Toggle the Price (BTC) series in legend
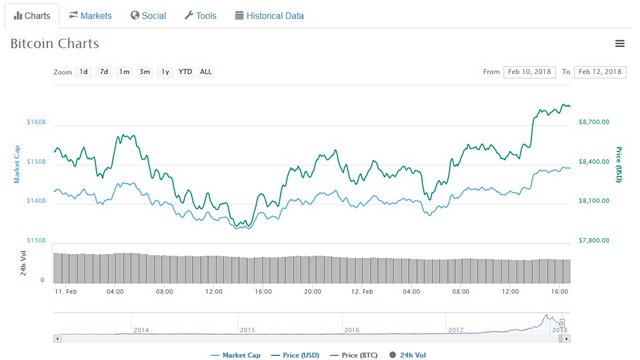Image resolution: width=640 pixels, height=360 pixels. (x=354, y=355)
